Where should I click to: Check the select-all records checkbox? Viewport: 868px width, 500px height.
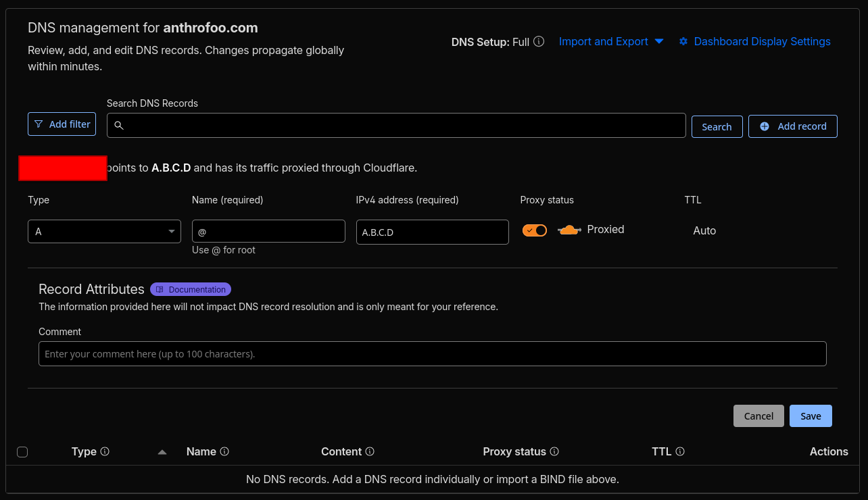tap(22, 452)
